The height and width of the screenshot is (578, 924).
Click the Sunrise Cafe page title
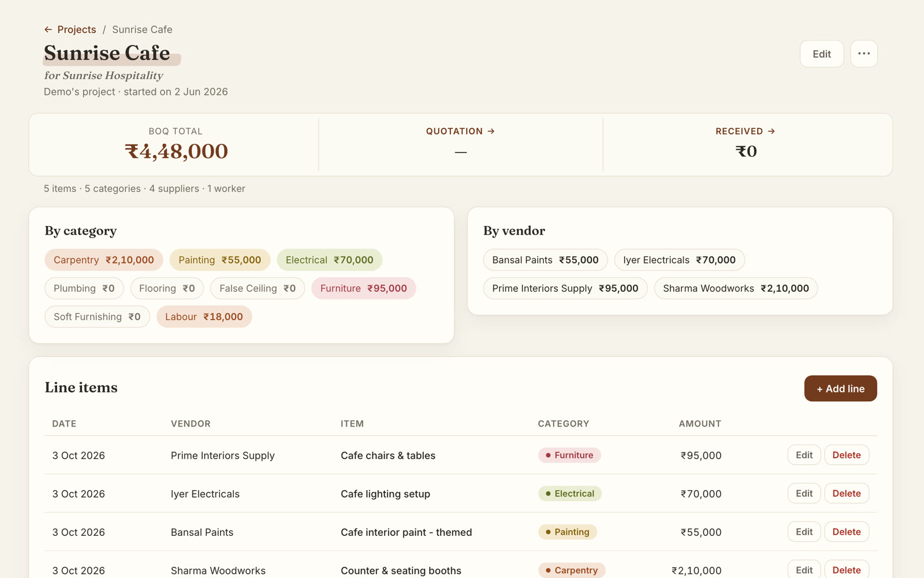point(107,53)
